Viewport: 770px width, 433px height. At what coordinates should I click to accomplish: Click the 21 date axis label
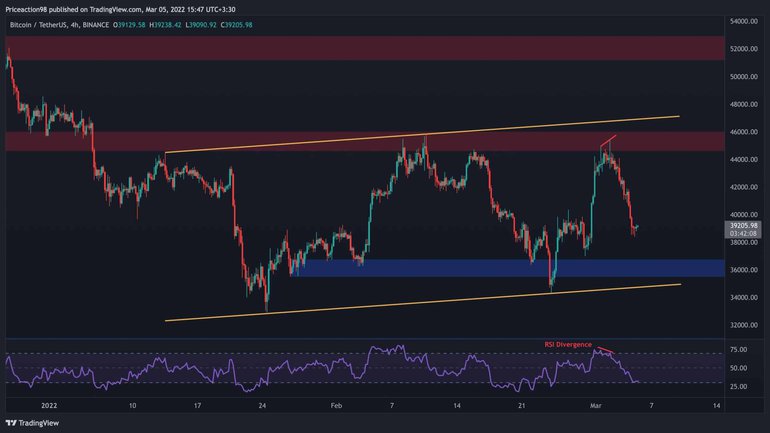click(x=522, y=406)
